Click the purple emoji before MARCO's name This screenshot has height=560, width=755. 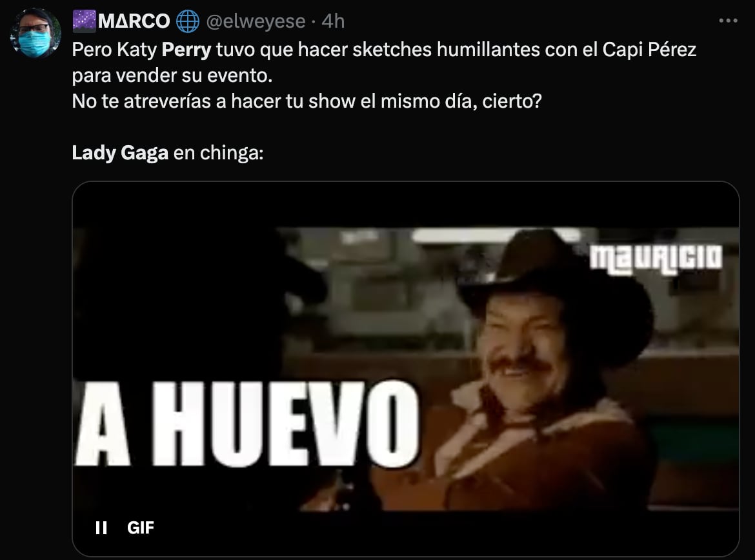[85, 22]
